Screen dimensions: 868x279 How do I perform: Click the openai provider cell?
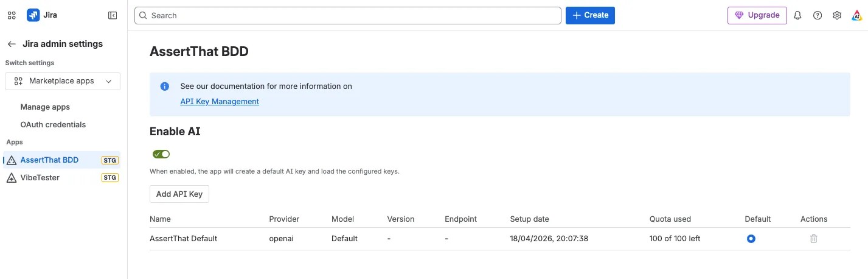tap(282, 239)
